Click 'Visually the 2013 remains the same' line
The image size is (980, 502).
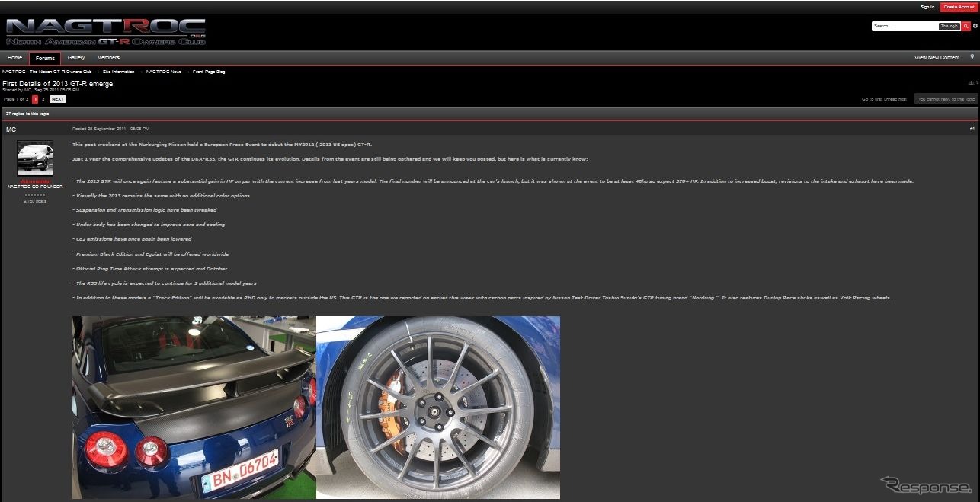point(161,196)
